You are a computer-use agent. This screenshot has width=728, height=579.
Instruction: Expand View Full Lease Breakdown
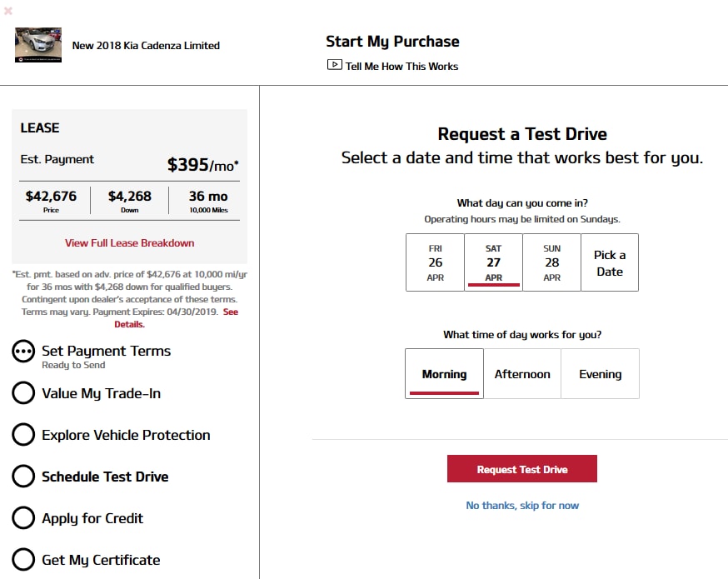[x=130, y=242]
